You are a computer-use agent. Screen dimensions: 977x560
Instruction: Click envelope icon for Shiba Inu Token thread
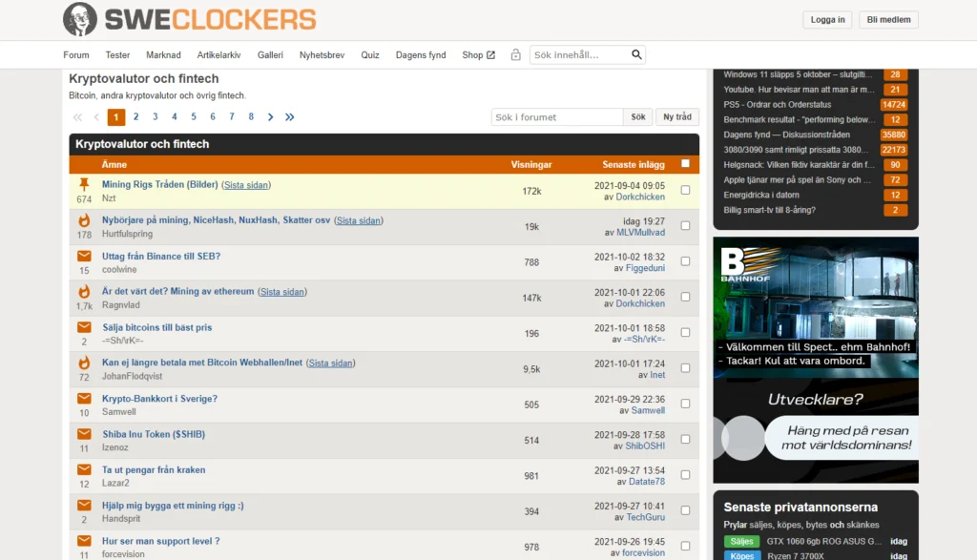tap(84, 433)
